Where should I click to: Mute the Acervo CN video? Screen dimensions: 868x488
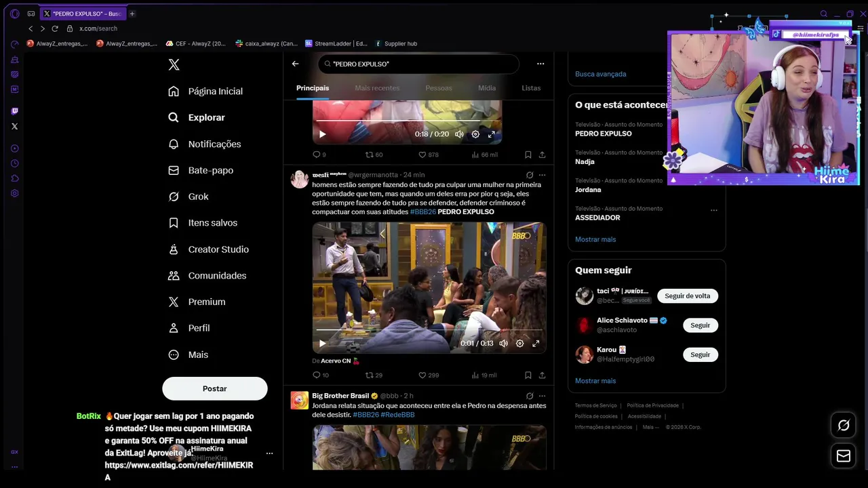pos(503,344)
